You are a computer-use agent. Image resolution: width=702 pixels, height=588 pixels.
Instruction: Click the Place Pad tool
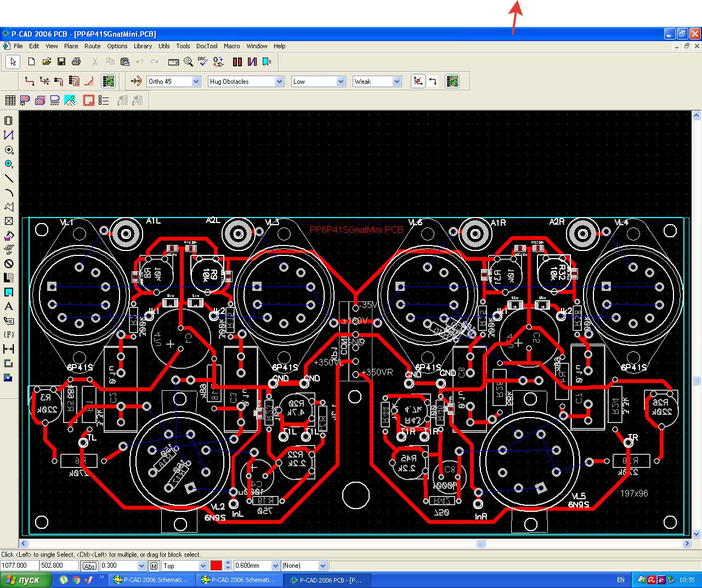(8, 150)
